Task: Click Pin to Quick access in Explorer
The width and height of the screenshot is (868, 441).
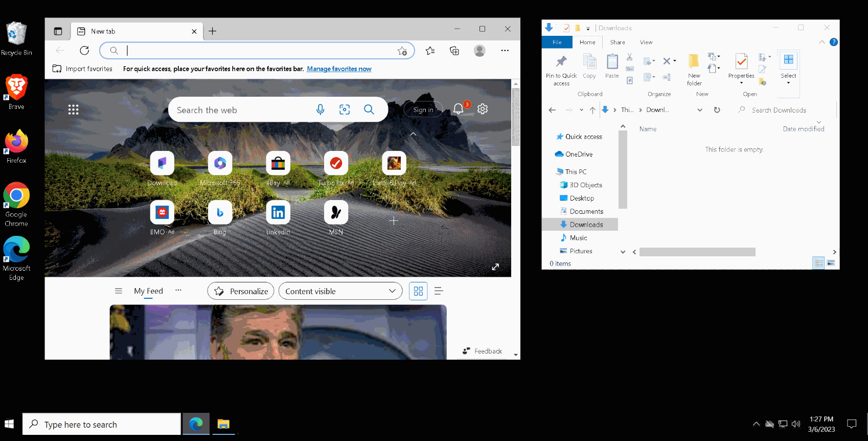Action: [561, 70]
